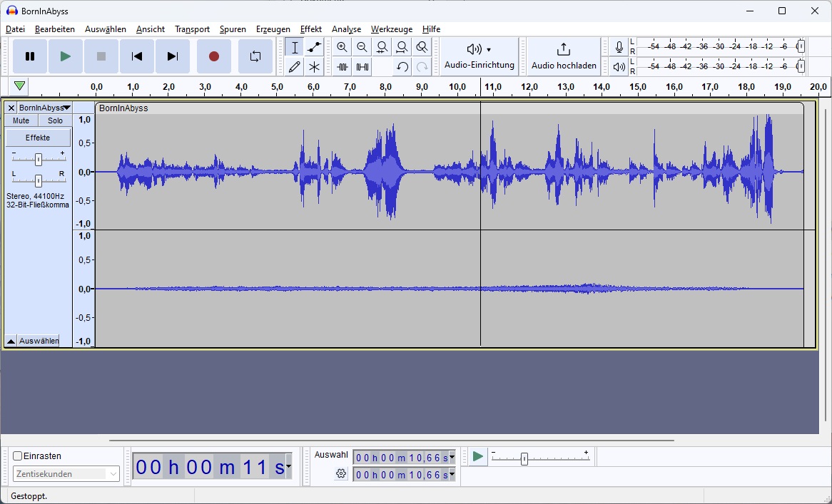Enable the Einrasten checkbox
Screen dimensions: 832x504
(18, 456)
